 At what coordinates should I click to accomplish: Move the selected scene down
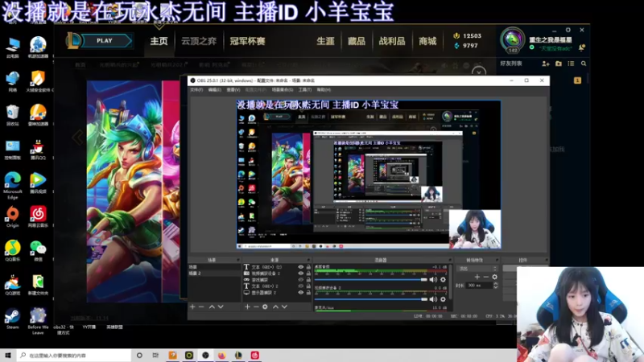coord(221,306)
